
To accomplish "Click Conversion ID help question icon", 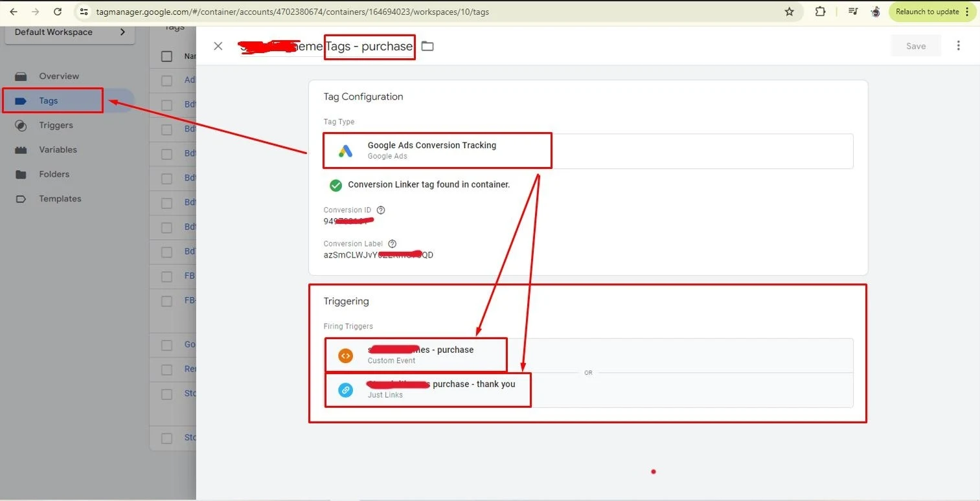I will coord(381,210).
